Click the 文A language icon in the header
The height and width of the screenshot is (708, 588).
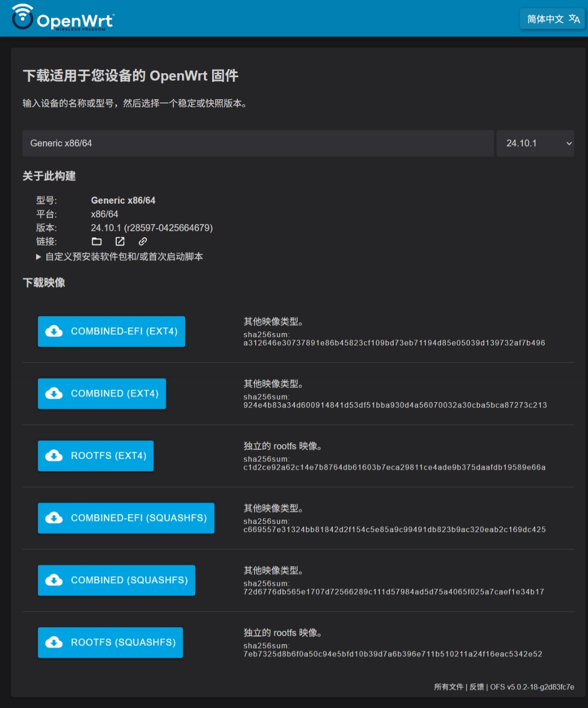click(x=575, y=19)
